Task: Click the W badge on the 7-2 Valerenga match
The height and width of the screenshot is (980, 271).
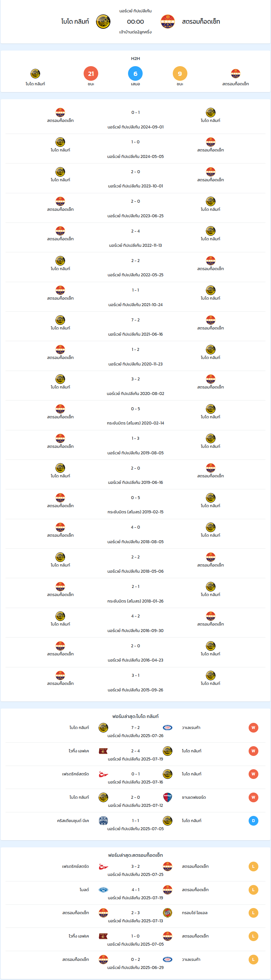Action: pos(253,727)
